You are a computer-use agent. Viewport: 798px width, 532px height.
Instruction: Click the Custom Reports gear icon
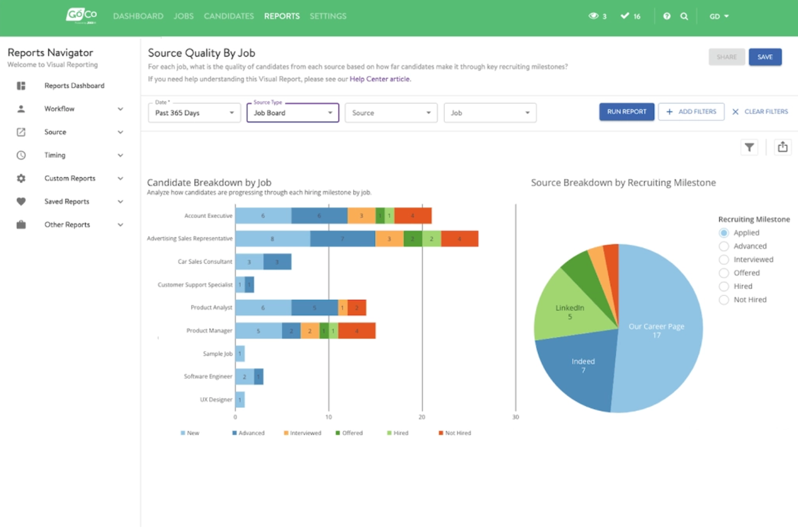[21, 178]
